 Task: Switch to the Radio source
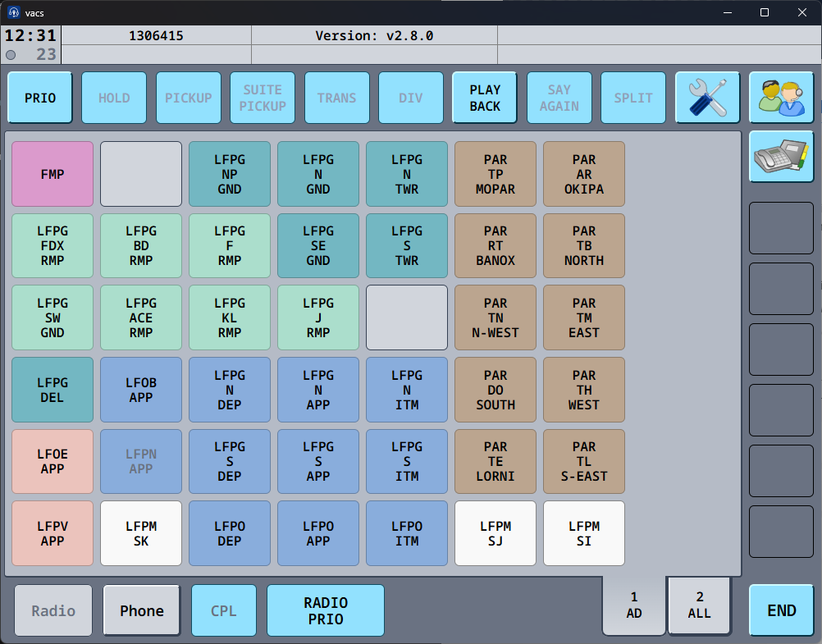tap(53, 610)
